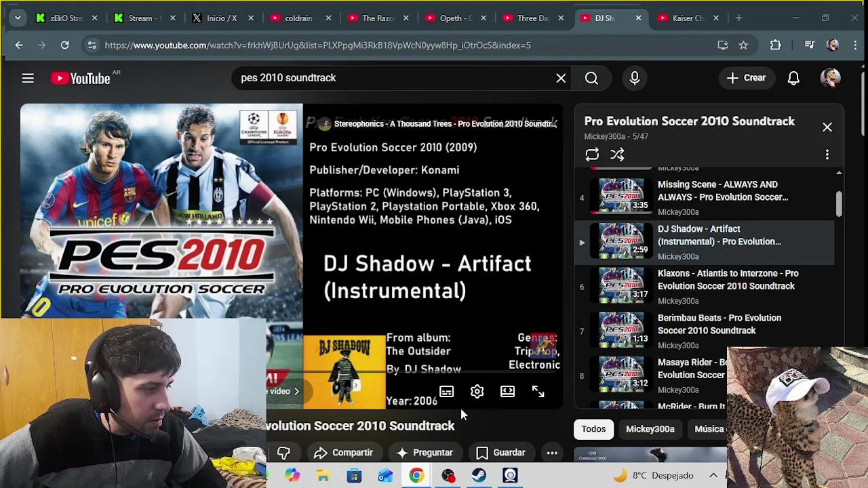Switch to the Three Days YouTube tab

coord(532,18)
